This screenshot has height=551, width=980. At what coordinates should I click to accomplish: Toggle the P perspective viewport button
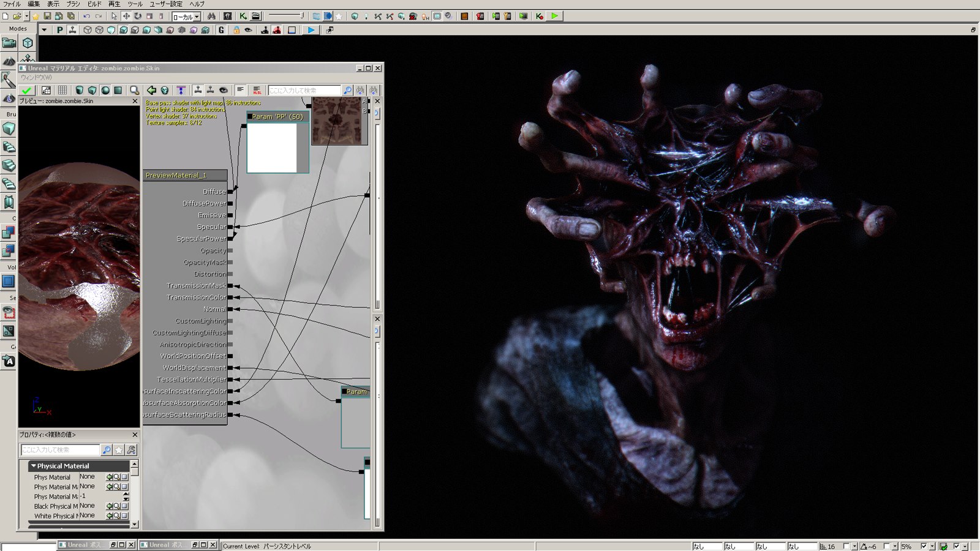(59, 29)
